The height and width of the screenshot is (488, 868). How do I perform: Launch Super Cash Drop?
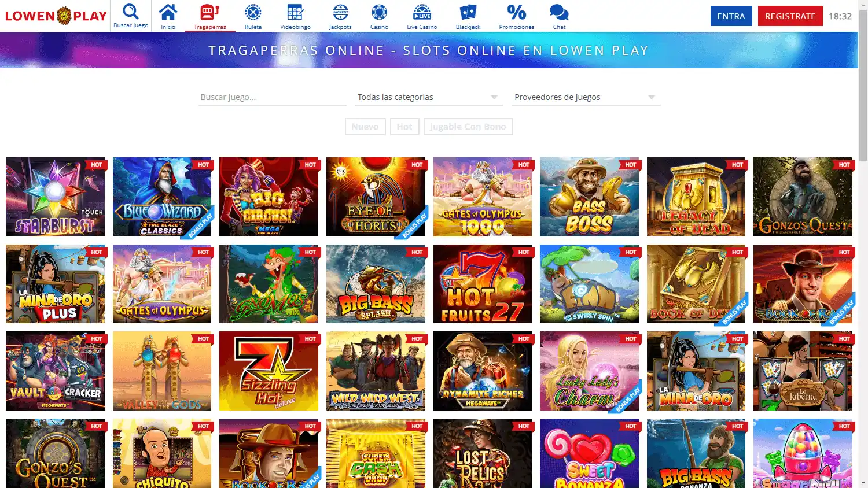376,453
